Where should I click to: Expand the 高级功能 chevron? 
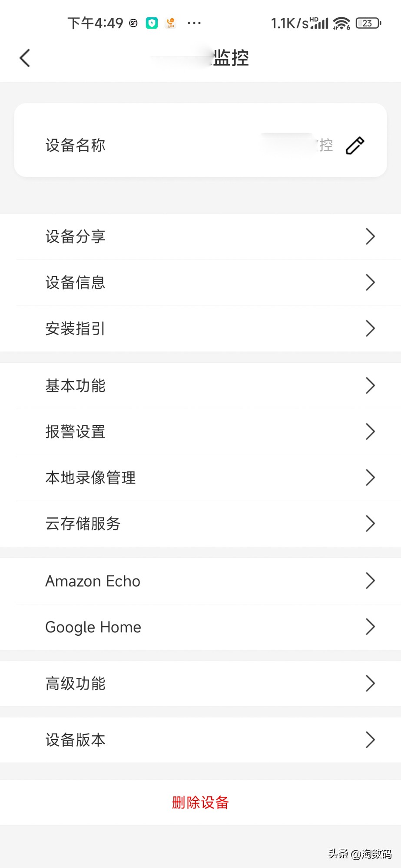(370, 684)
